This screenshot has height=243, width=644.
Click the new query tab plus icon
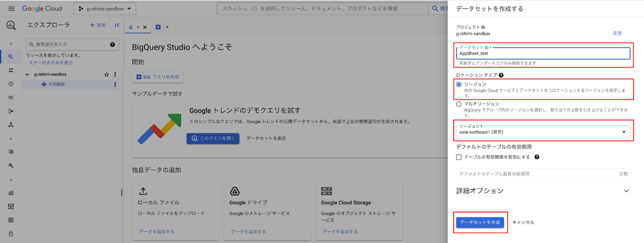[x=158, y=27]
